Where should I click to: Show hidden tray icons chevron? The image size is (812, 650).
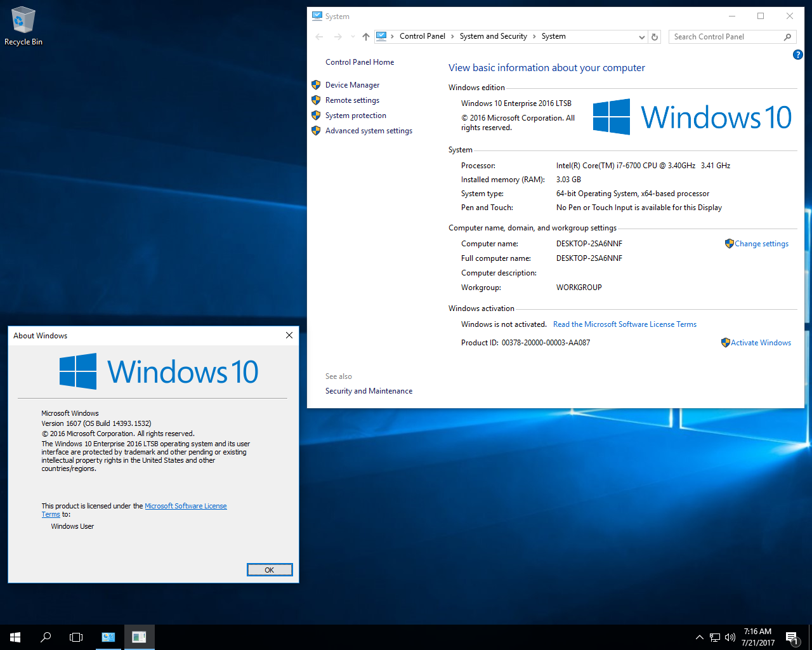[699, 637]
